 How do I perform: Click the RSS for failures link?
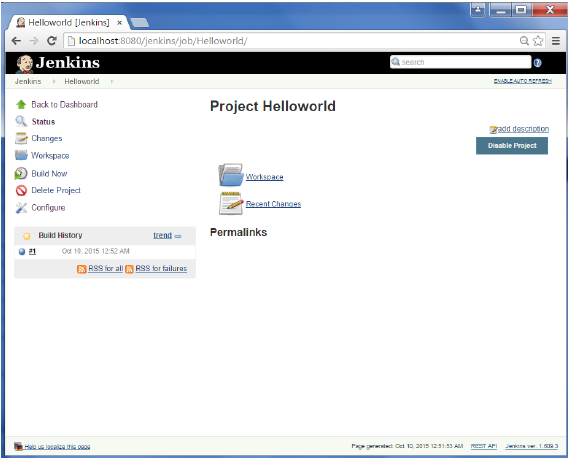point(161,269)
